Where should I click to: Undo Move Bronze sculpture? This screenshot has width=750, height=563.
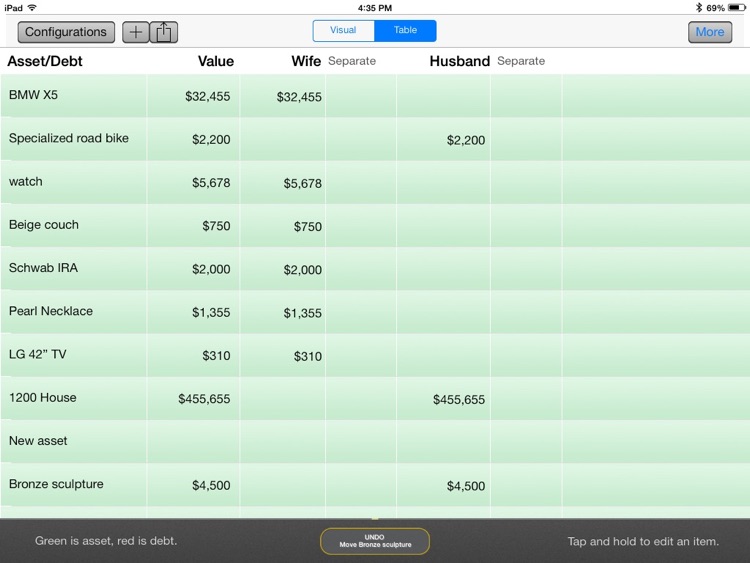click(x=374, y=541)
